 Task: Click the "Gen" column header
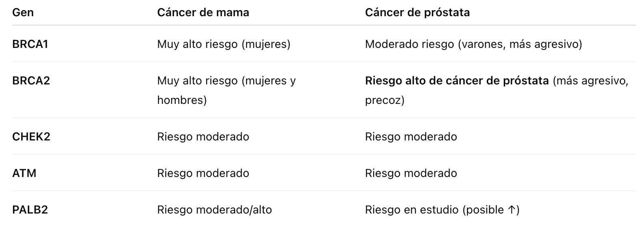[23, 13]
